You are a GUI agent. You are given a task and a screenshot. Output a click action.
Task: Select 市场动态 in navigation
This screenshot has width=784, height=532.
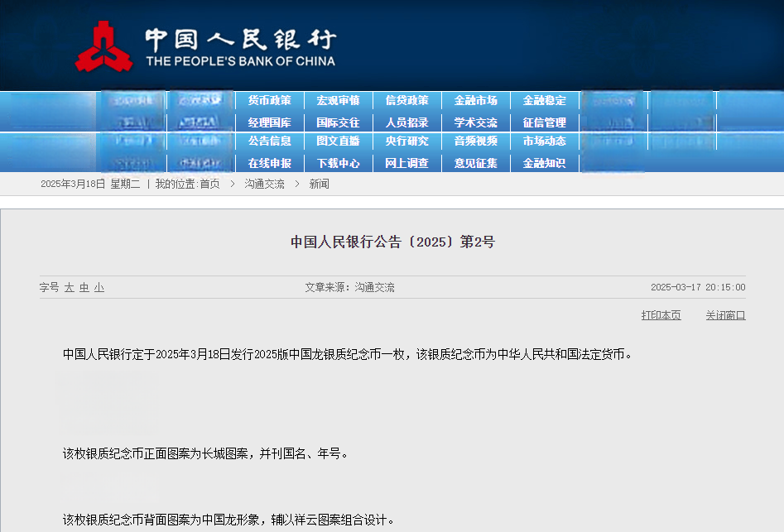point(545,141)
